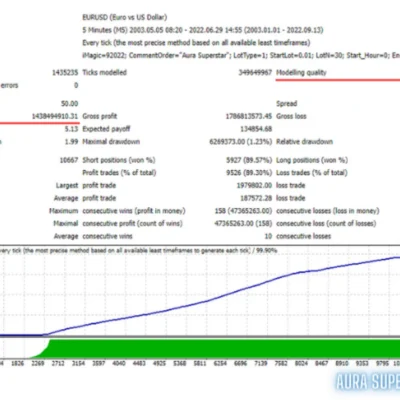This screenshot has height=400, width=400.
Task: Click the Relative drawdown label
Action: [305, 141]
